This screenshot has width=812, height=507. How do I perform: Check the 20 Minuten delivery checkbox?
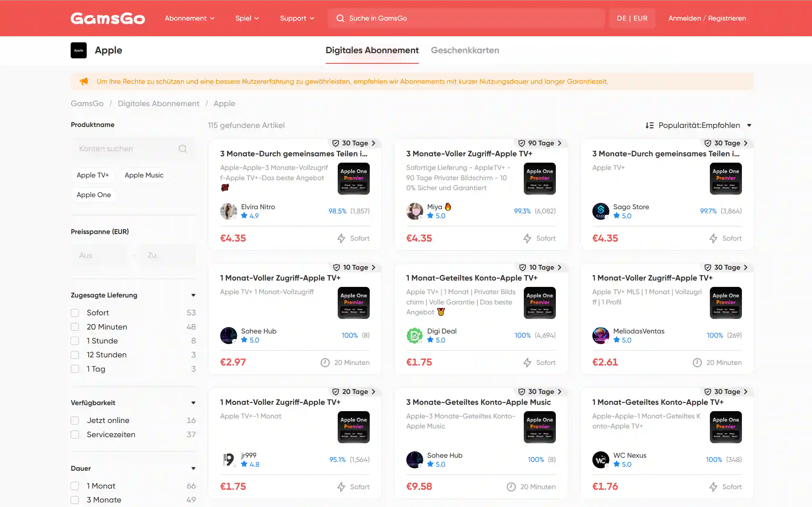pos(75,327)
